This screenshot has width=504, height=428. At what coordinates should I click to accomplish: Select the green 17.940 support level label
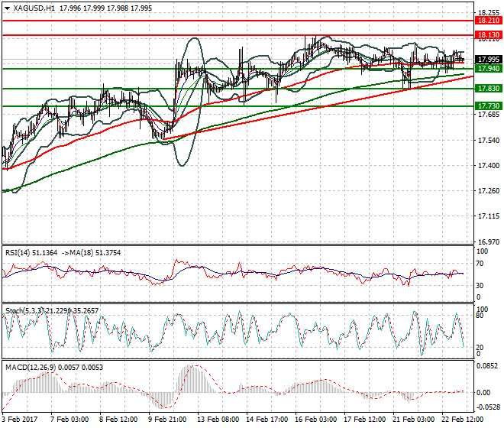click(488, 68)
